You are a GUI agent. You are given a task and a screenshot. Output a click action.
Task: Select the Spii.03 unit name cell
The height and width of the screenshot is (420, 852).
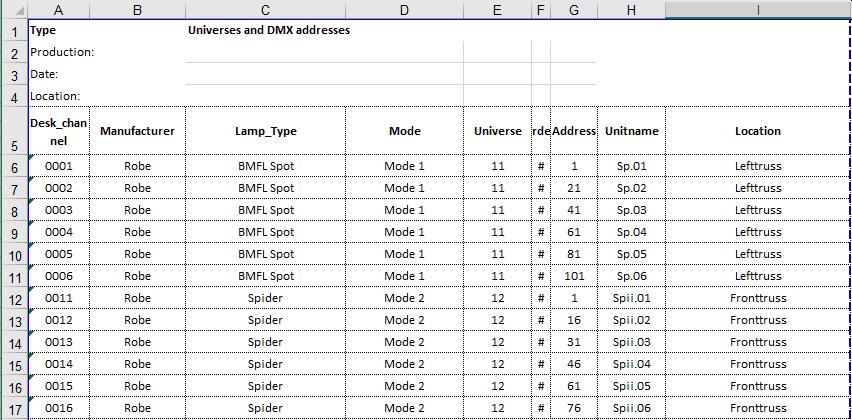point(631,342)
